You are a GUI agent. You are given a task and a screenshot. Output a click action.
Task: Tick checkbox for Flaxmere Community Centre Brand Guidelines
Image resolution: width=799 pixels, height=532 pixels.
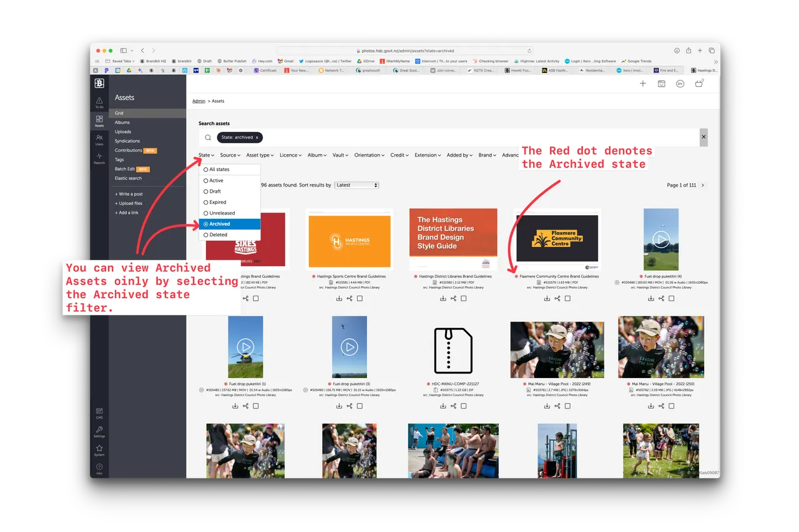coord(567,298)
